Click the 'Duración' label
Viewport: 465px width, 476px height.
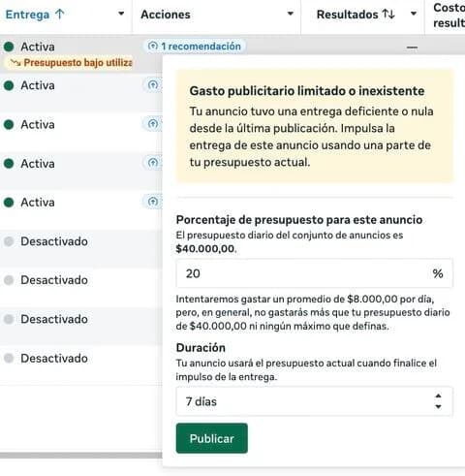201,348
